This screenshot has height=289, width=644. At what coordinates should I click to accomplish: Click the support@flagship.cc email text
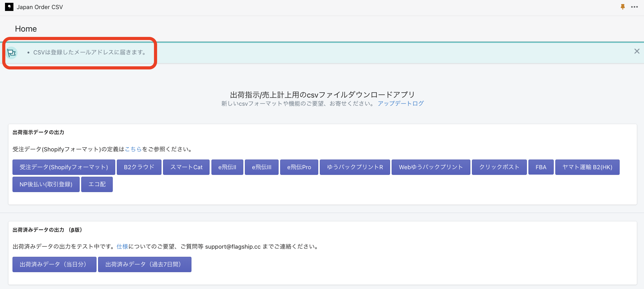[233, 246]
